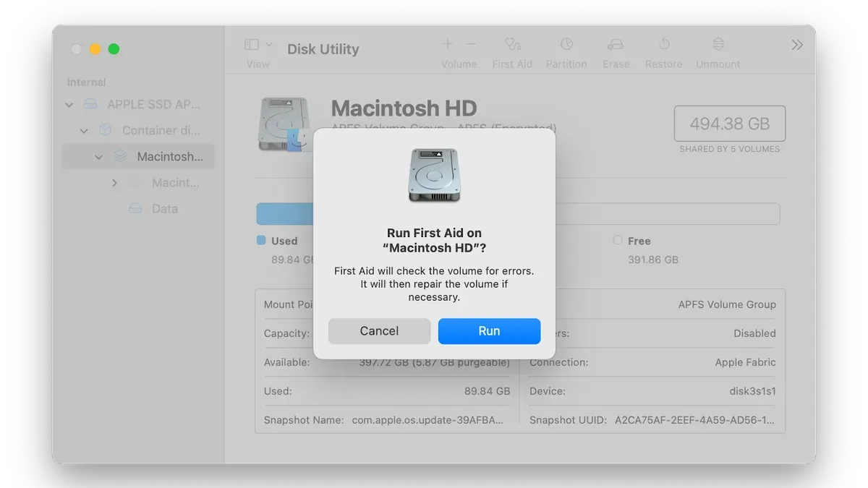Click the Unmount toolbar icon
The image size is (868, 488).
(718, 44)
